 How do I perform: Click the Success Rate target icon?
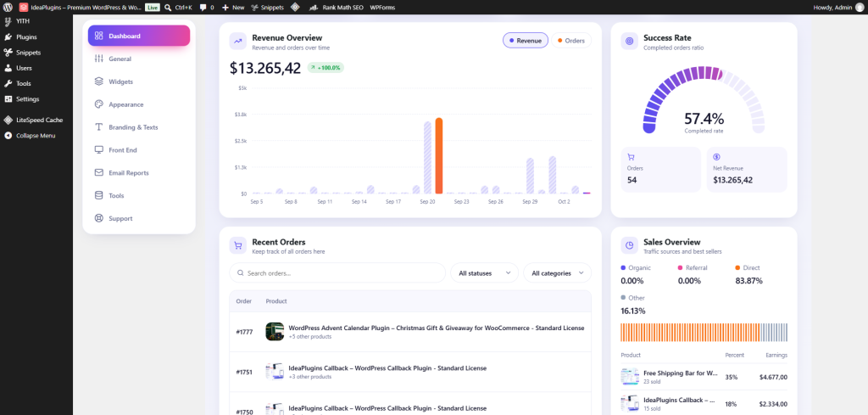(630, 41)
